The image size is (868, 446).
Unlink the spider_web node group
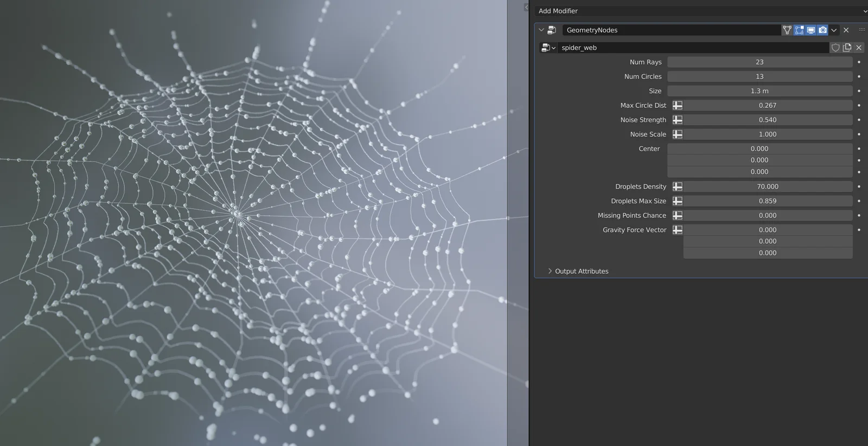tap(859, 48)
